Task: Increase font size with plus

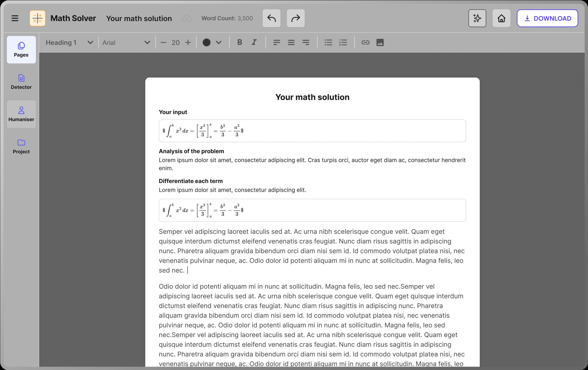Action: point(188,42)
